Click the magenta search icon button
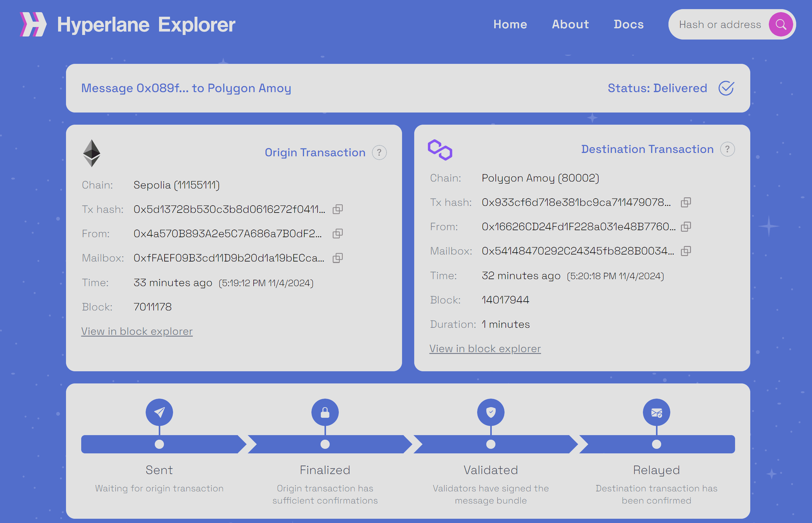The image size is (812, 523). (x=780, y=24)
